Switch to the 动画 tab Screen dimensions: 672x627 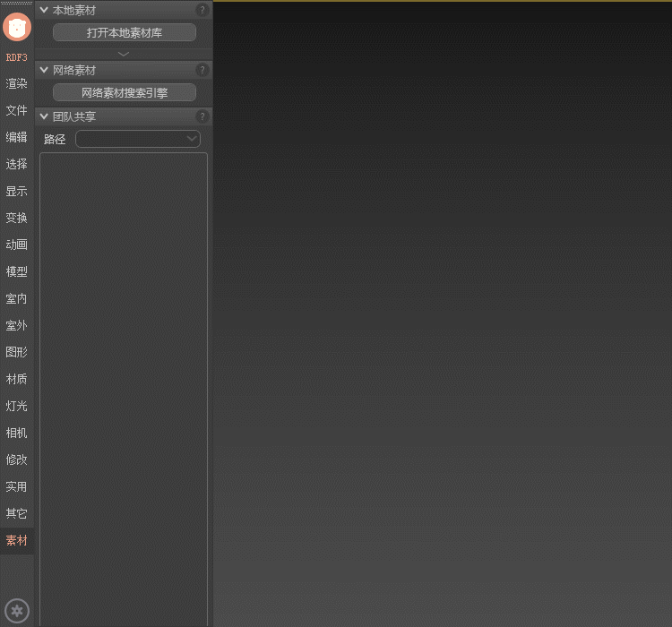pyautogui.click(x=17, y=245)
